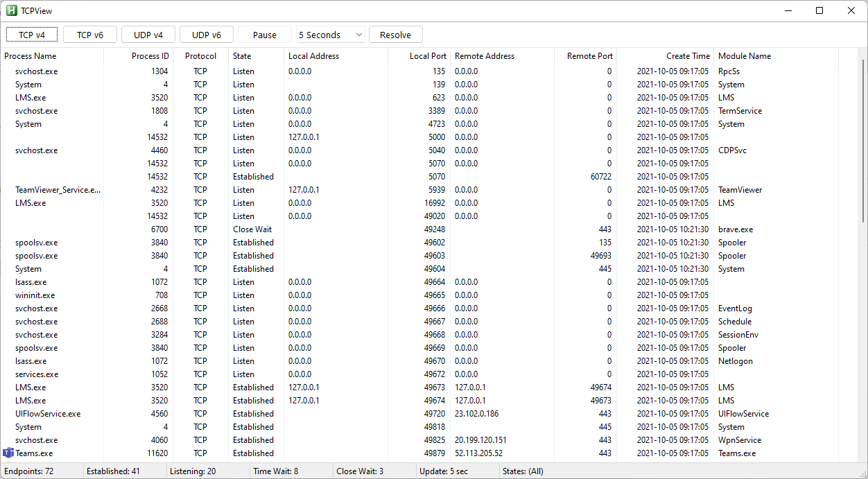Sort by Remote Port column header
This screenshot has height=479, width=868.
[586, 56]
